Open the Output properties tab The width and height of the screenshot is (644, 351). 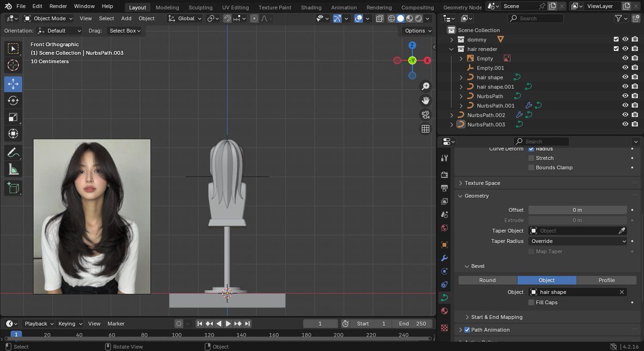(x=444, y=188)
